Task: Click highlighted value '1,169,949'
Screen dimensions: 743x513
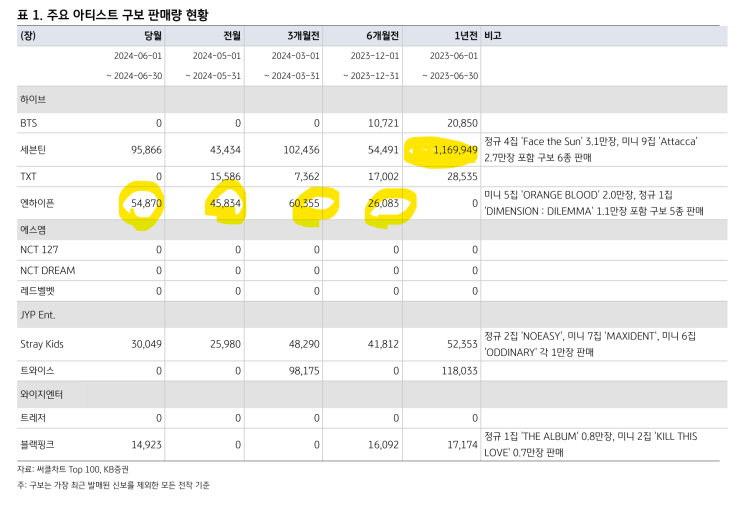Action: pos(455,150)
